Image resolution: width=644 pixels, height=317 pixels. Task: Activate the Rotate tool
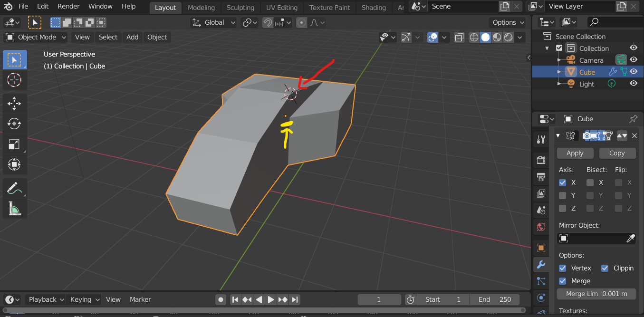tap(15, 124)
